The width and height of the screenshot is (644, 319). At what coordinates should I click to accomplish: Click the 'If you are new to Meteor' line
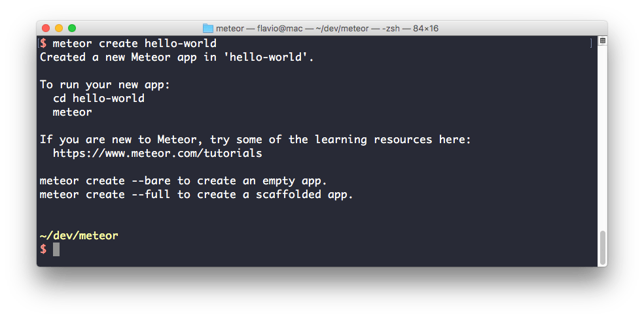(255, 140)
